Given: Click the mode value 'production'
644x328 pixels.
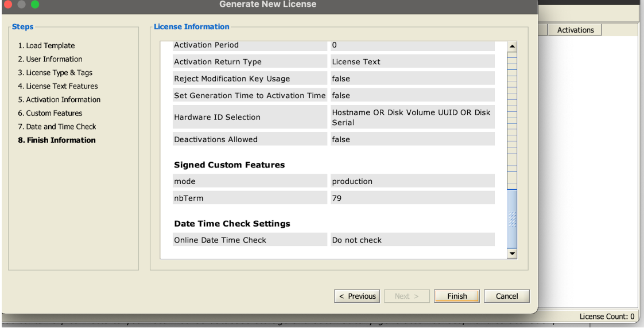Looking at the screenshot, I should click(x=412, y=181).
